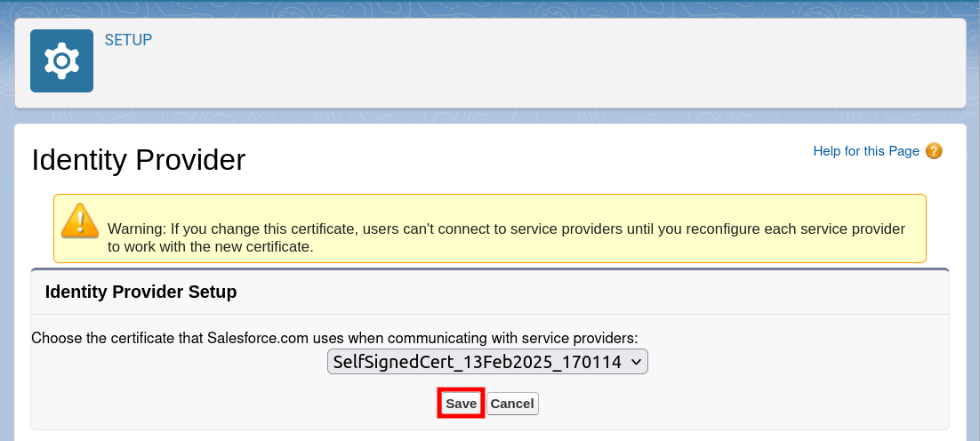980x441 pixels.
Task: Click the Identity Provider Setup section title
Action: [141, 292]
